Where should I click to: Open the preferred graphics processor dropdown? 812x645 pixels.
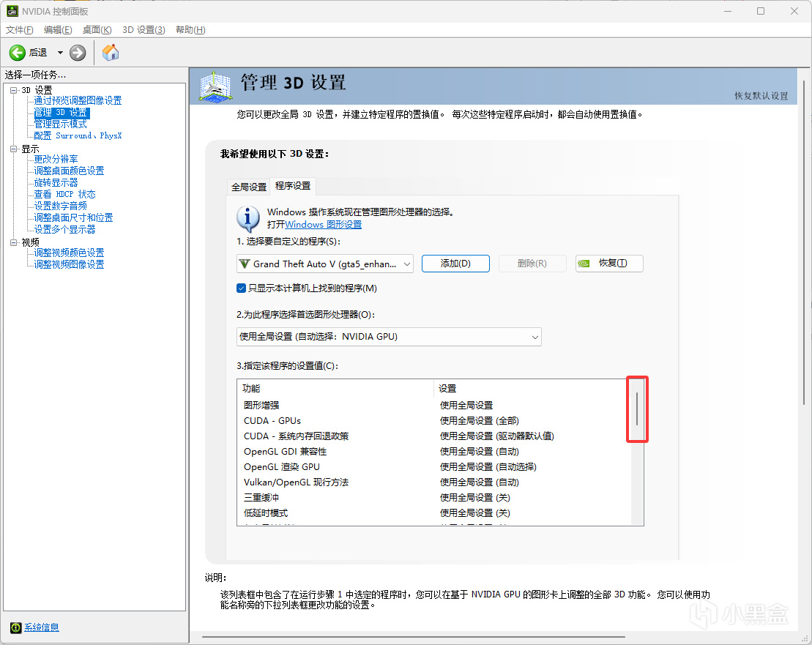tap(389, 337)
